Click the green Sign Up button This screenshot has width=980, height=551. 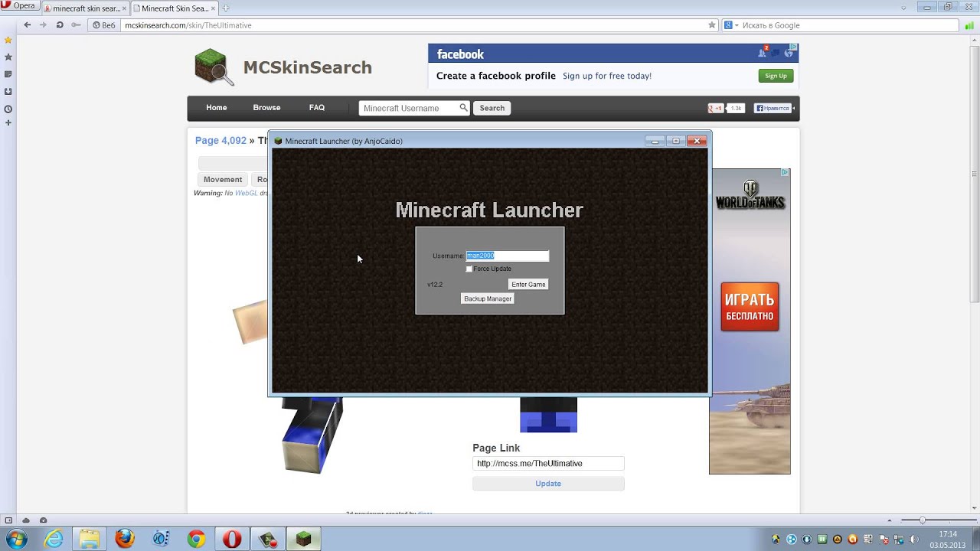pyautogui.click(x=776, y=76)
